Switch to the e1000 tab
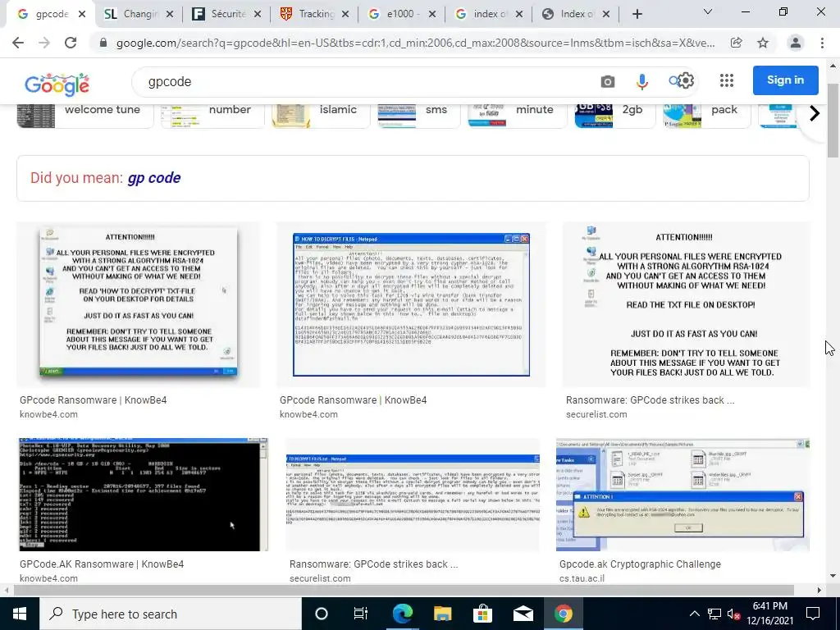 tap(404, 15)
